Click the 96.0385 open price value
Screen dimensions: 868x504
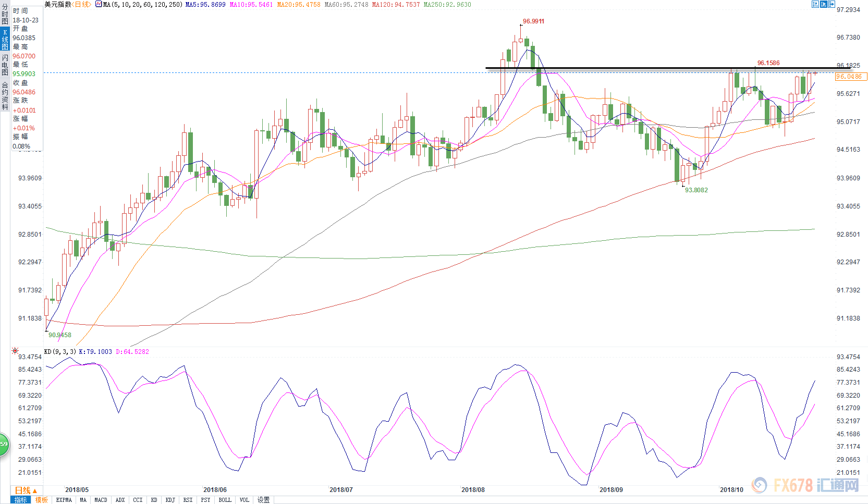(24, 38)
